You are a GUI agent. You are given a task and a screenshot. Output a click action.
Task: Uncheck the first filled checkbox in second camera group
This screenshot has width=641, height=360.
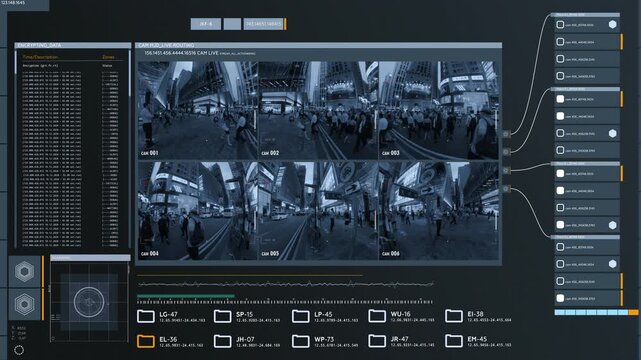560,99
